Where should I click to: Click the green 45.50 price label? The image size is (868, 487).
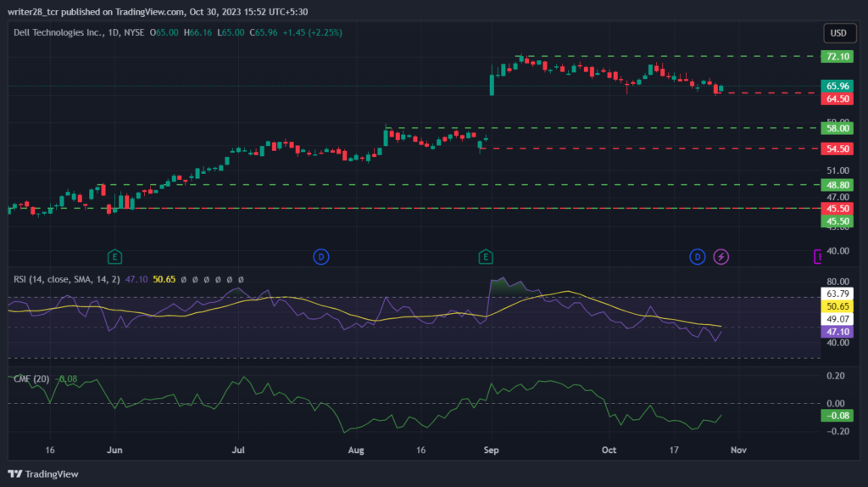tap(837, 221)
